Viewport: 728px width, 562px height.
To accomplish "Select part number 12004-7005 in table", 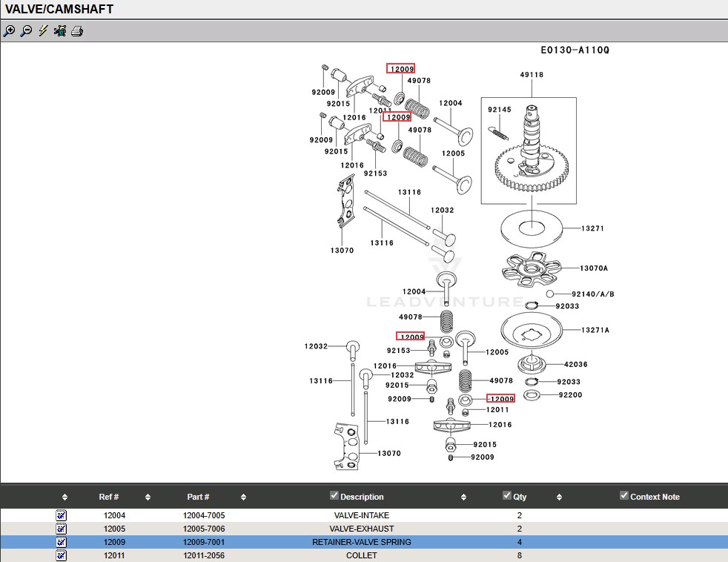I will click(x=204, y=515).
